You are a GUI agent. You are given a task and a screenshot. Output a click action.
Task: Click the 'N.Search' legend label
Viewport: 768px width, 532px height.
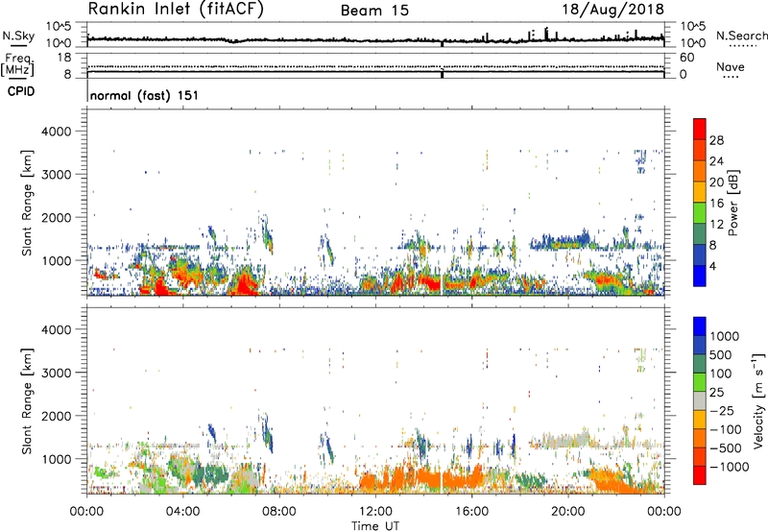(741, 36)
